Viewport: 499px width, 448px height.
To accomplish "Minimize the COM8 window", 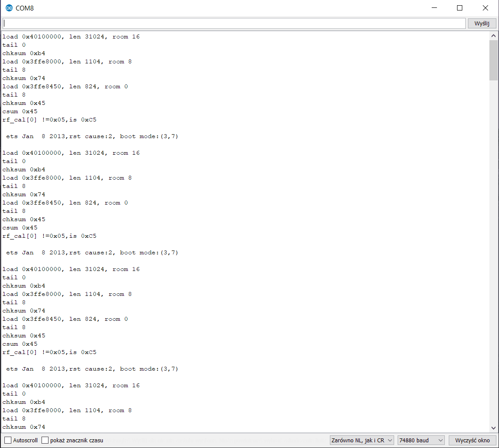I will tap(434, 8).
